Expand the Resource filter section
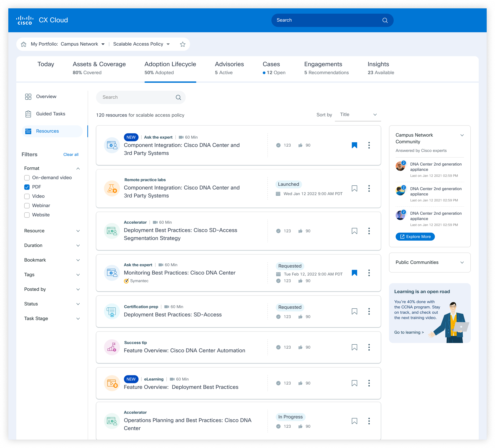 click(78, 231)
